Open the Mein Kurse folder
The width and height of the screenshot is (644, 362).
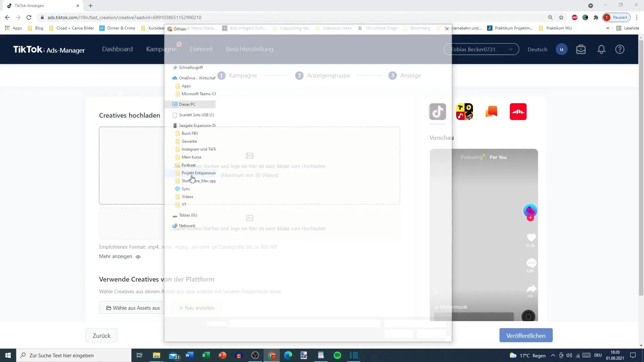coord(189,157)
